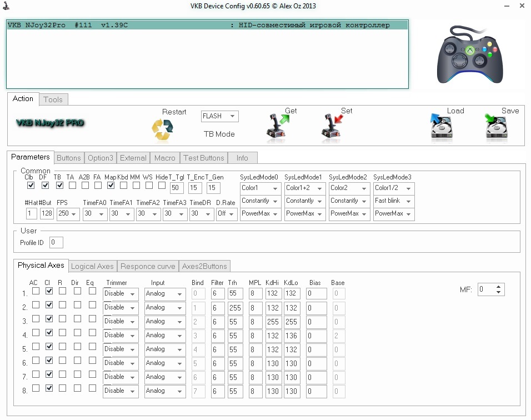The height and width of the screenshot is (420, 531).
Task: Open the TimeFA0 dropdown
Action: 95,214
